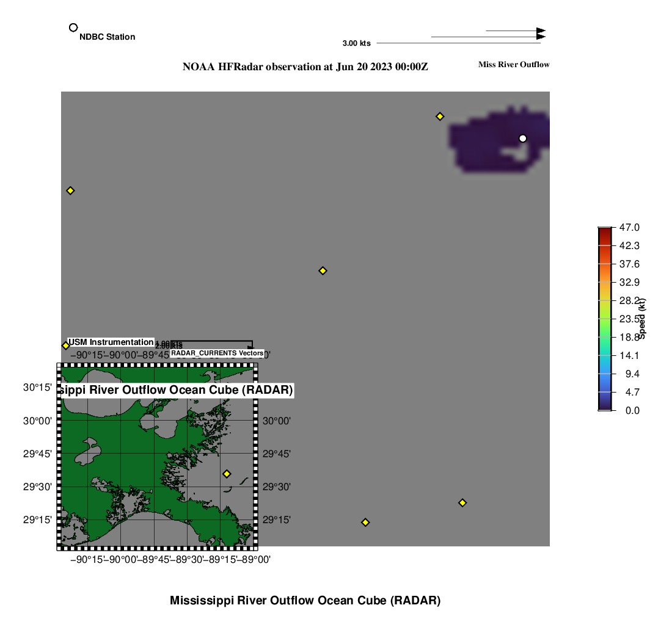
Task: Click the Miss River Outflow label
Action: (513, 65)
